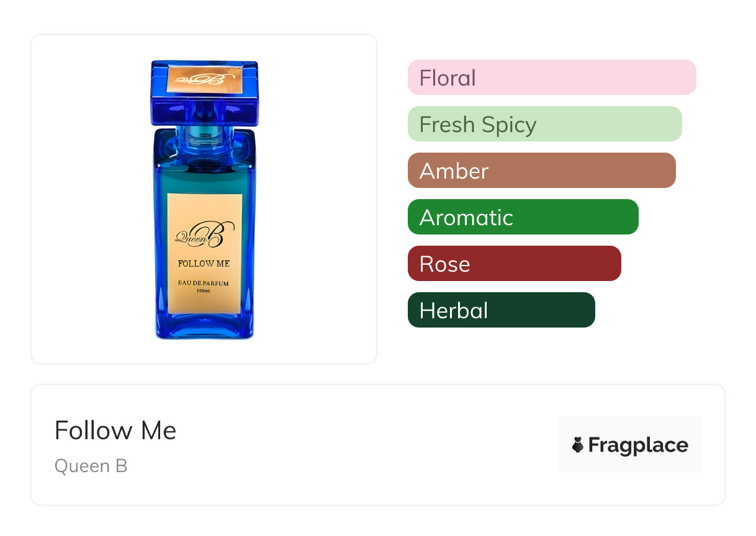Viewport: 756px width, 536px height.
Task: Click the Queen B script logo on the bottle label
Action: (x=204, y=234)
